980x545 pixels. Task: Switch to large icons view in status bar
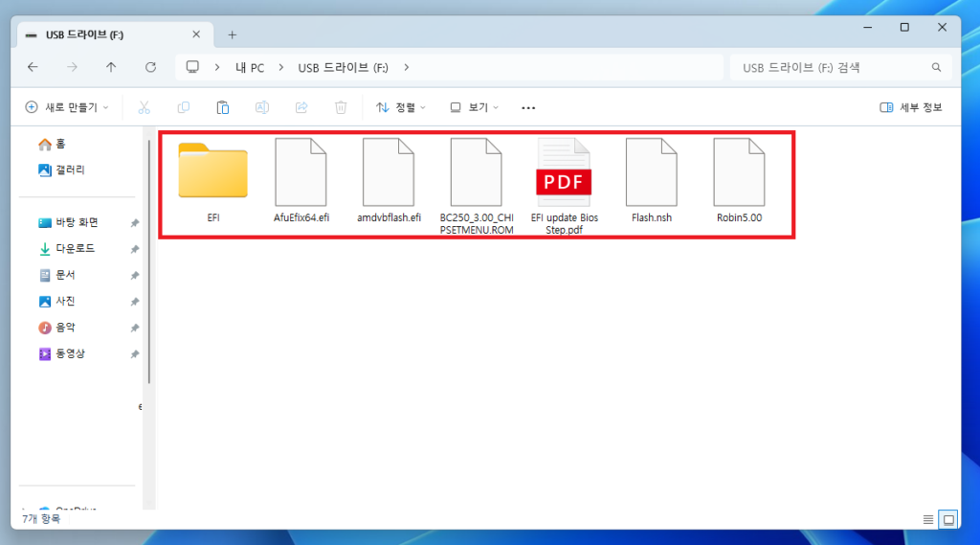(x=948, y=519)
